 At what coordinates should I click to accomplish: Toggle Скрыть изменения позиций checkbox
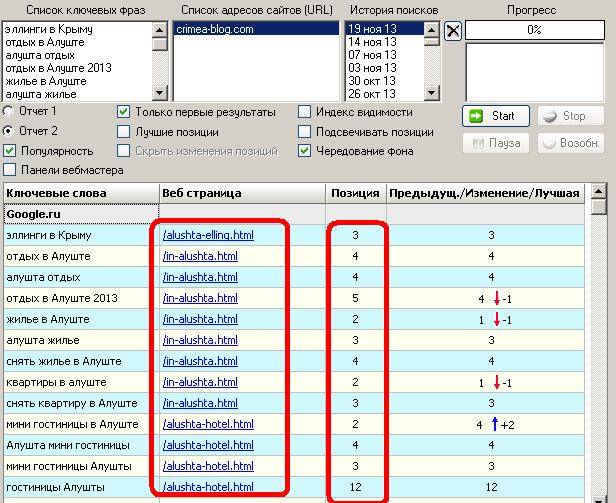coord(123,151)
